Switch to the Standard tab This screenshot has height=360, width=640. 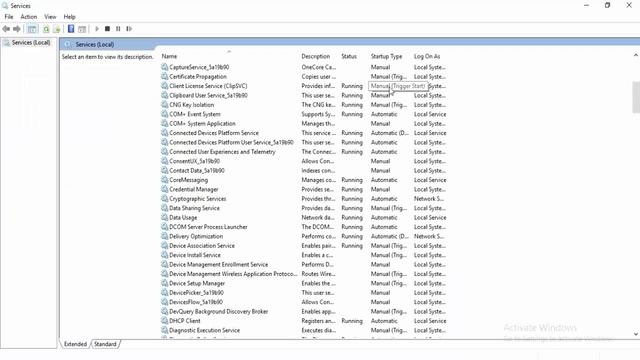105,344
